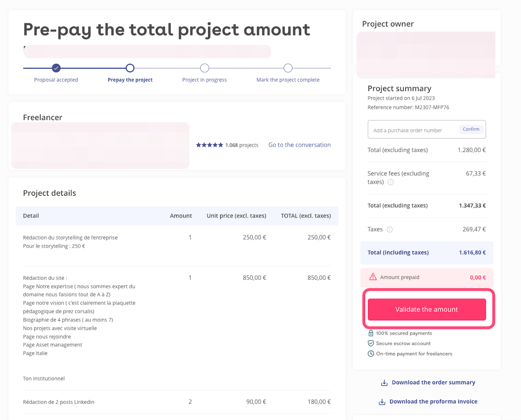Click the shield escrow account icon
Viewport: 521px width, 420px height.
(x=371, y=343)
